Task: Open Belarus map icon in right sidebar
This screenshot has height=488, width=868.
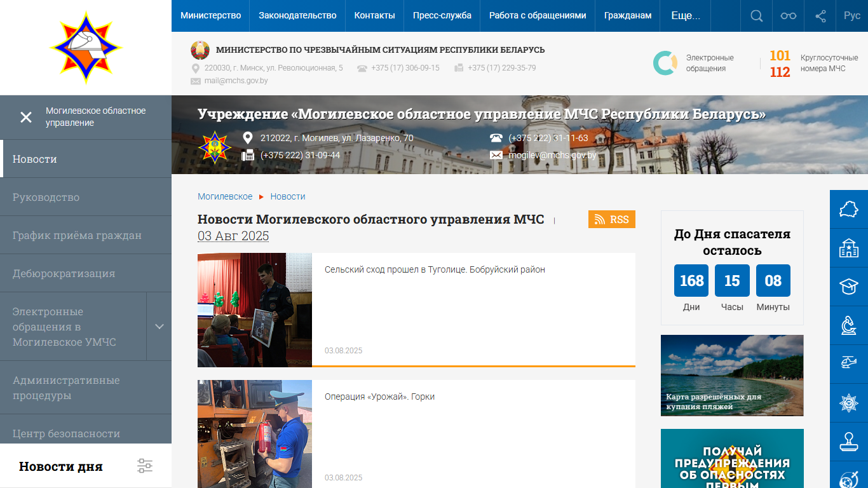Action: pyautogui.click(x=848, y=209)
